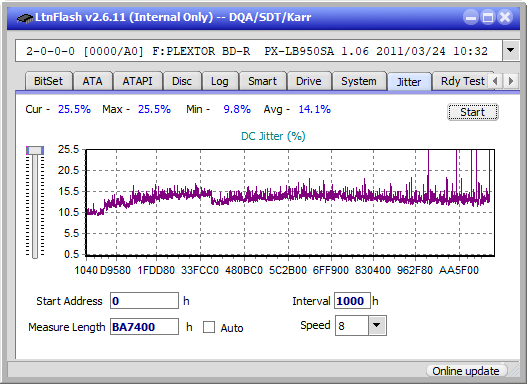527x384 pixels.
Task: Click into the Start Address field
Action: [x=144, y=301]
